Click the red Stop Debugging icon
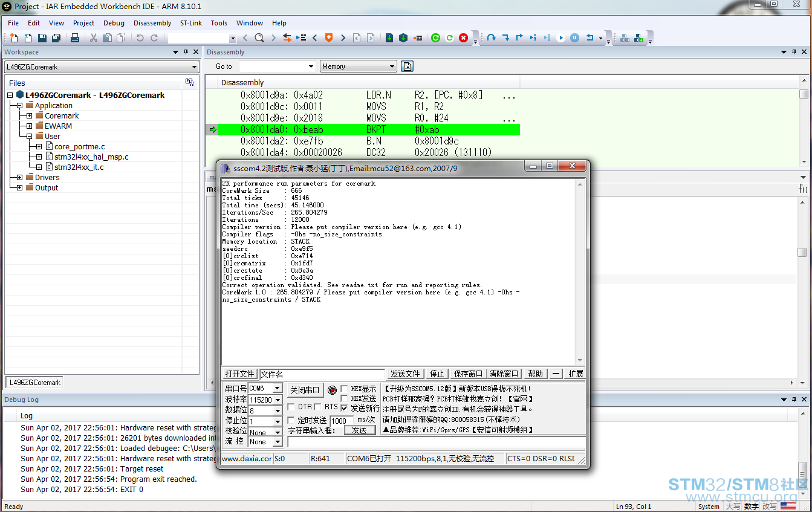Viewport: 812px width, 512px height. click(464, 38)
